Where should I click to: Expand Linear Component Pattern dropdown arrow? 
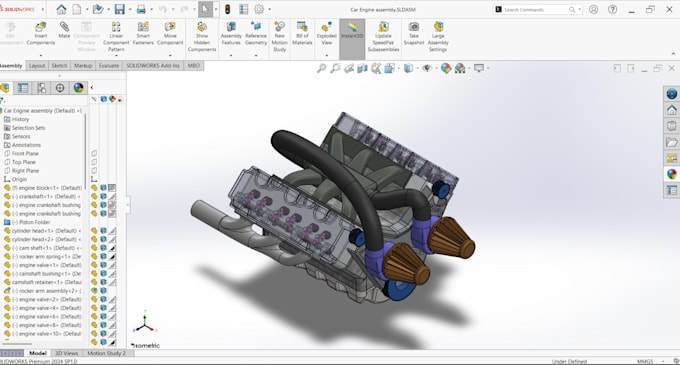116,55
